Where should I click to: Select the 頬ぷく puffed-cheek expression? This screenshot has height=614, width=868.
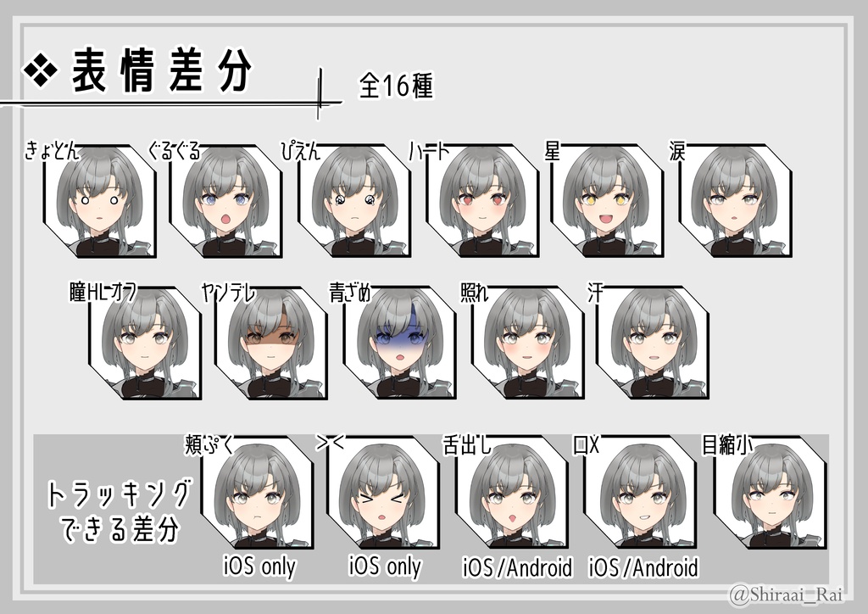click(257, 494)
